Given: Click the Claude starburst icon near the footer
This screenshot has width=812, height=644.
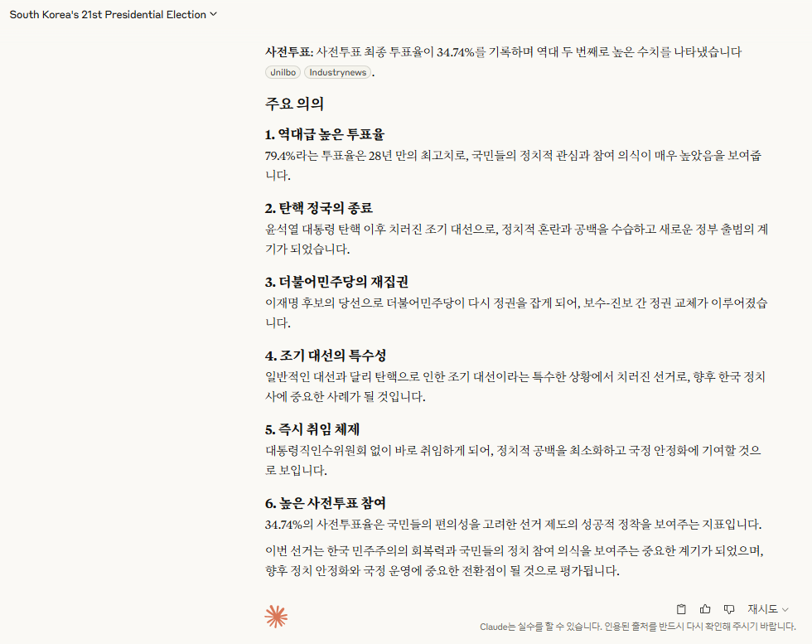Looking at the screenshot, I should coord(276,617).
